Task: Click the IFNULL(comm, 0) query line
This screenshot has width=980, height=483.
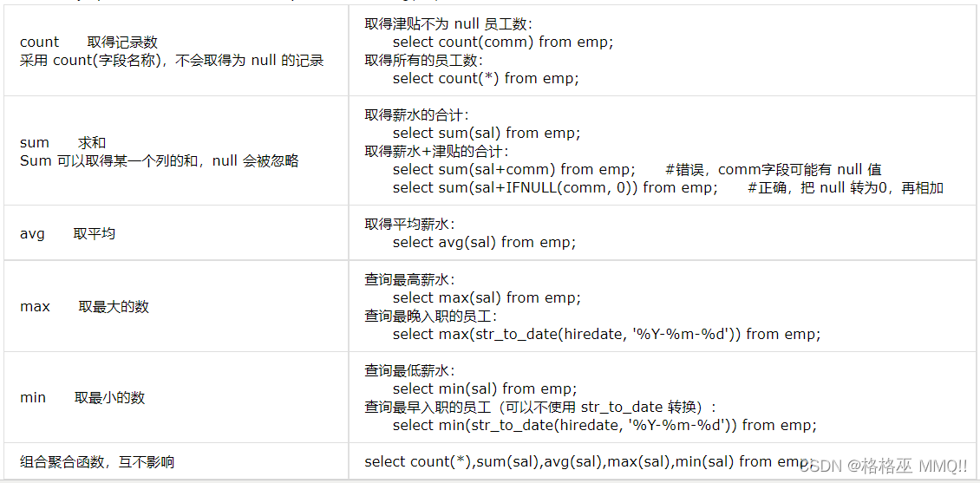Action: [556, 188]
